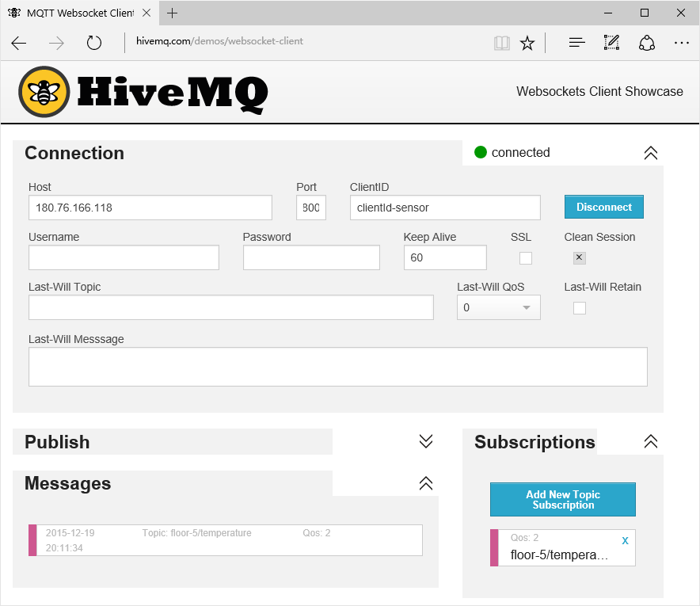Click the Share icon in toolbar
This screenshot has width=700, height=606.
coord(647,43)
